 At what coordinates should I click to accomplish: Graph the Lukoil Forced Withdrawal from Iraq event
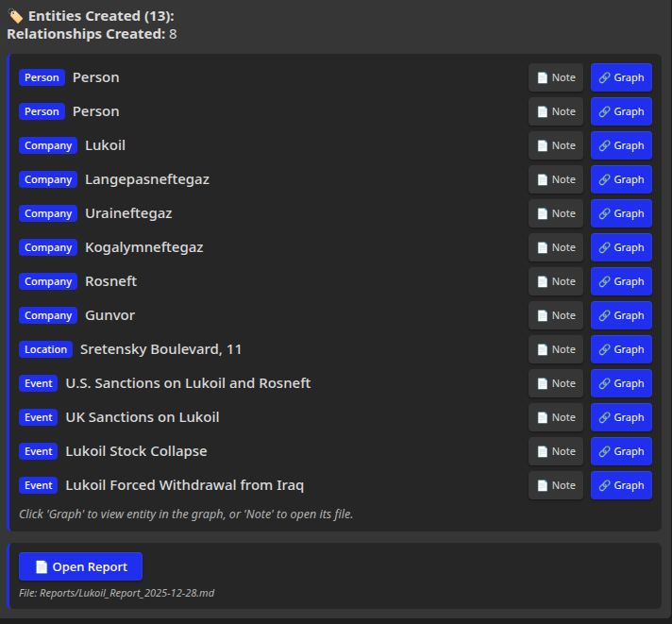click(621, 485)
